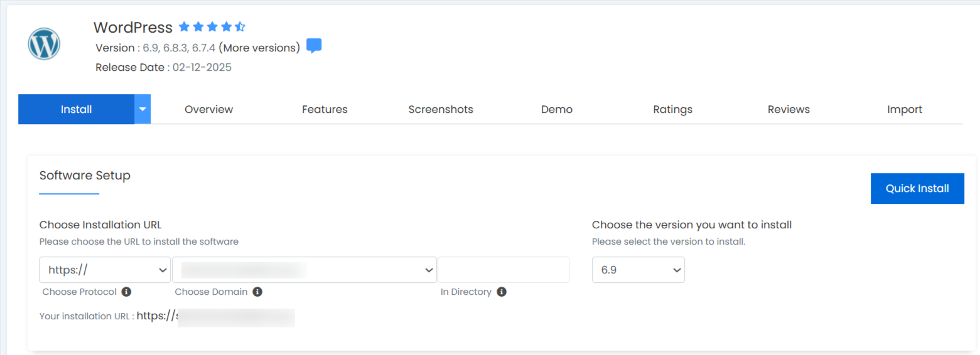The width and height of the screenshot is (980, 355).
Task: Click the Choose Domain info icon
Action: (257, 292)
